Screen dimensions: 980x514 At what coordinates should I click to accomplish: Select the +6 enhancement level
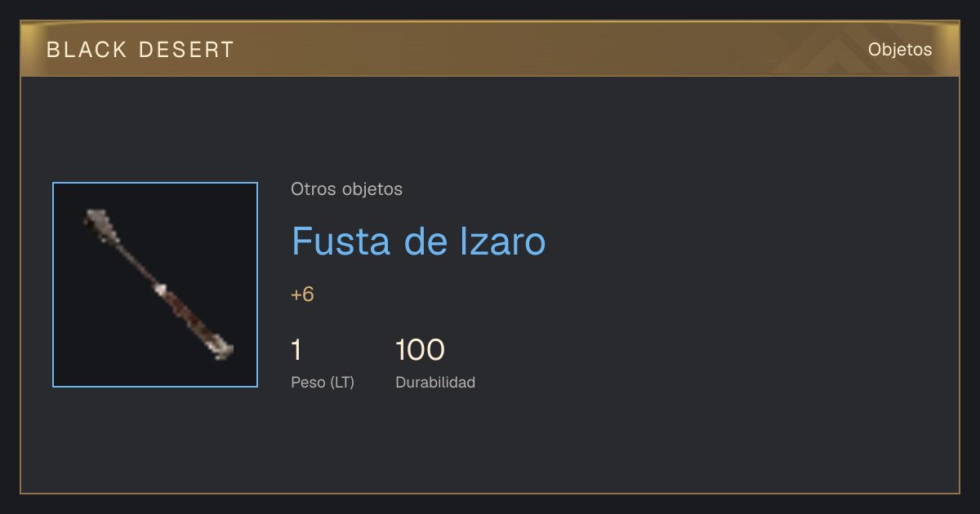302,295
